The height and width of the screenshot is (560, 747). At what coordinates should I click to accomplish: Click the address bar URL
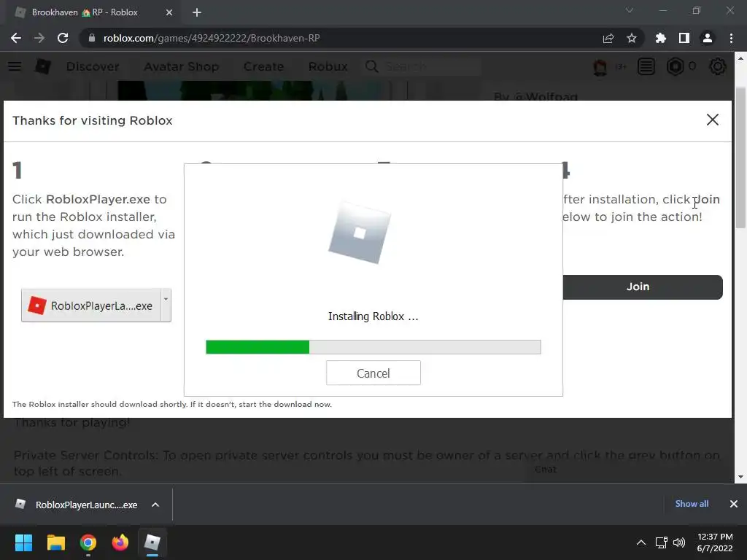pos(212,38)
